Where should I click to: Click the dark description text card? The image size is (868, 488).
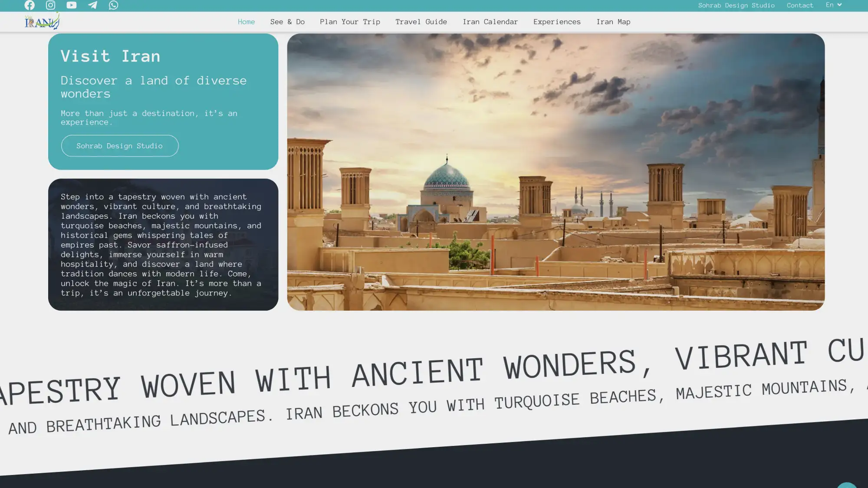(x=163, y=244)
